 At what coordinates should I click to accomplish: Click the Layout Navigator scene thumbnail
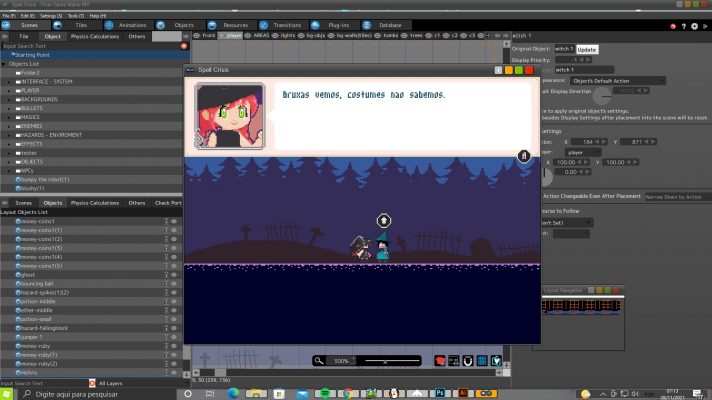tap(582, 306)
